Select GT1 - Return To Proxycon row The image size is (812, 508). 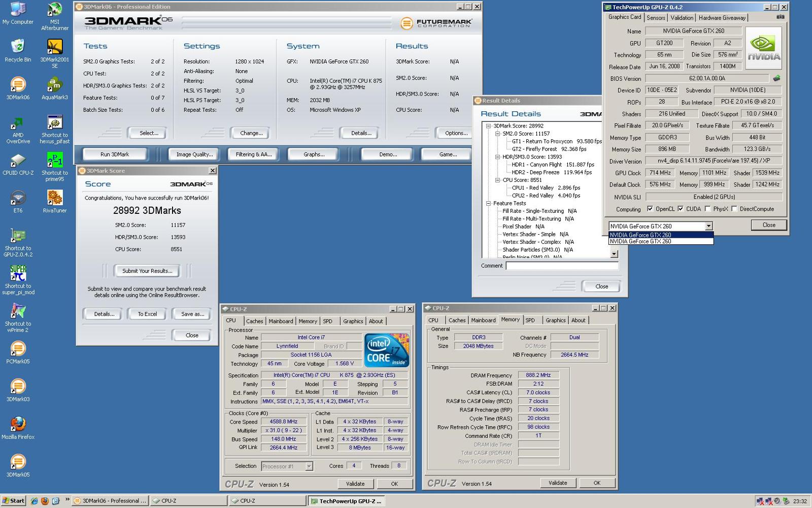coord(557,141)
